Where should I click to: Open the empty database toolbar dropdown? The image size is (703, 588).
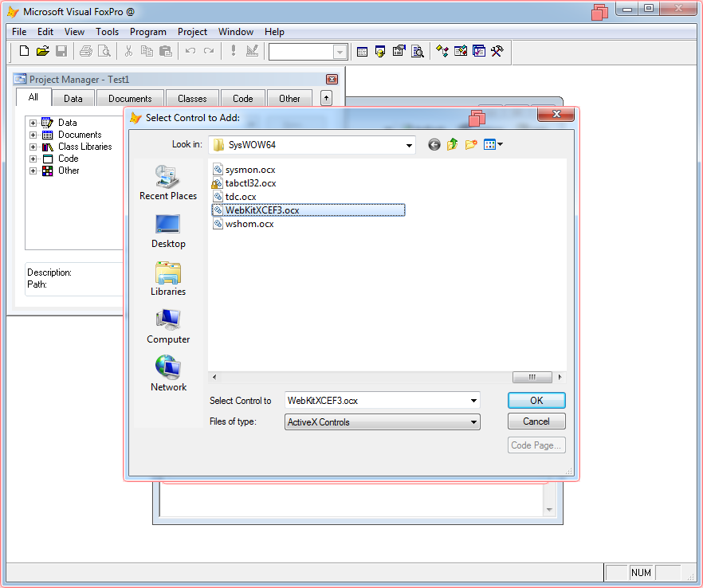click(x=340, y=53)
